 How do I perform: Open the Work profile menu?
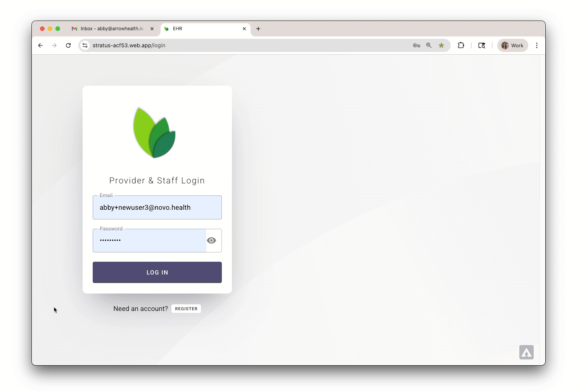click(x=513, y=45)
